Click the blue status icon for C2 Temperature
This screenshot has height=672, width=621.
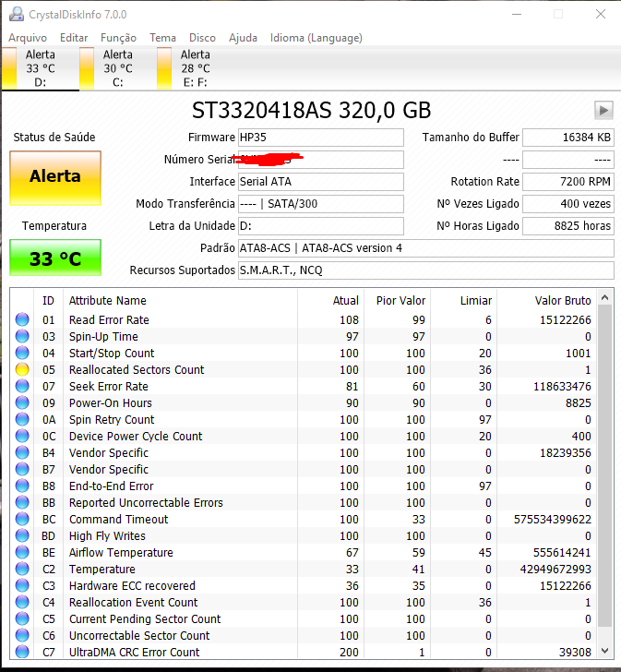point(22,570)
